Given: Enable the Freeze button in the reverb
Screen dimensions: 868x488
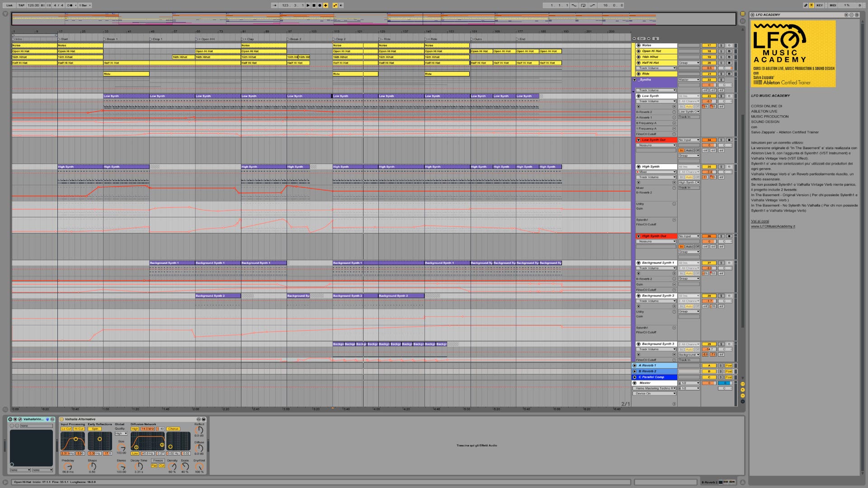Looking at the screenshot, I should (158, 460).
